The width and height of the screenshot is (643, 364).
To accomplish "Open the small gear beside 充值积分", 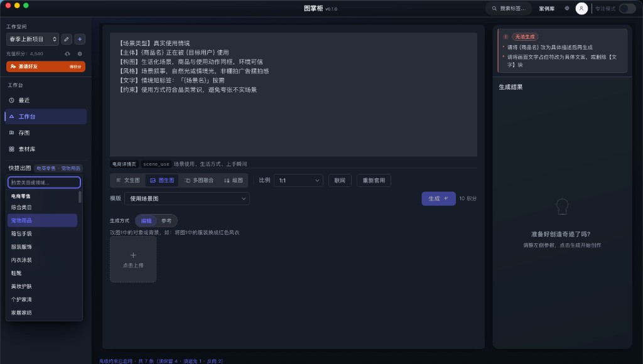I will tap(80, 54).
